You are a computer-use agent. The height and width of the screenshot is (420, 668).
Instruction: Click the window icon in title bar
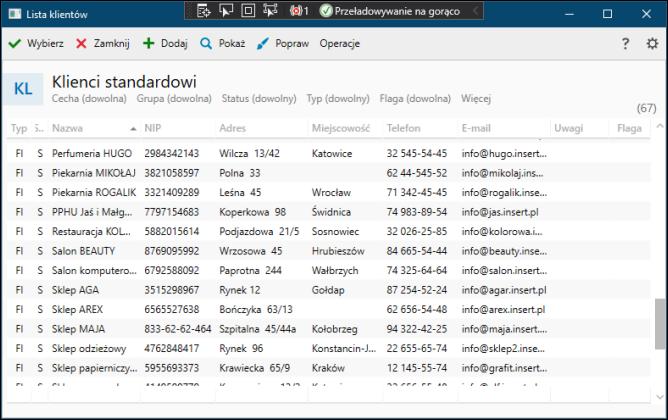(x=14, y=14)
